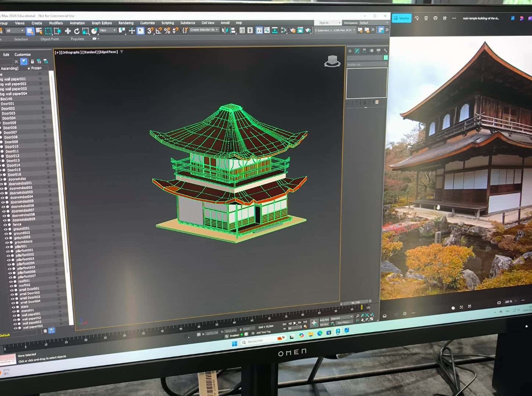532x396 pixels.
Task: Toggle visibility eye of pillar001
Action: 7,246
